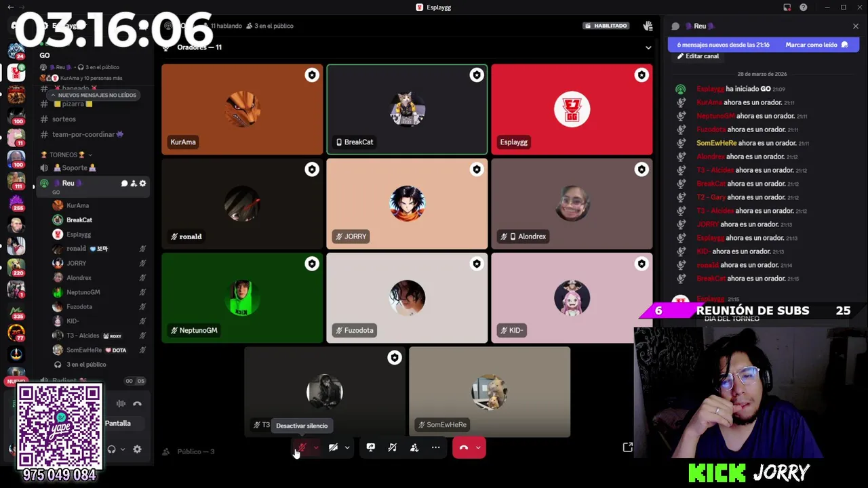Click moderator shield on KurAma tile
This screenshot has width=868, height=488.
(312, 75)
